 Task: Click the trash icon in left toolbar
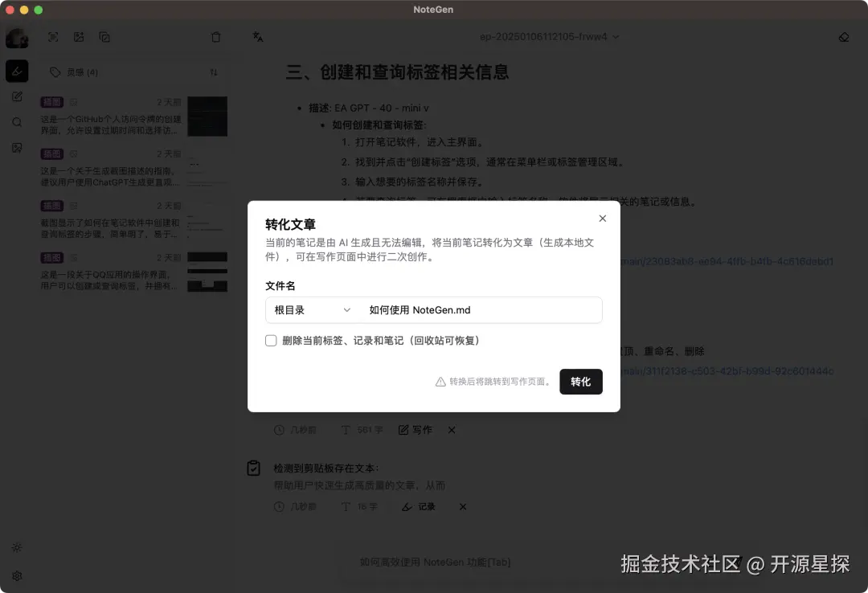(x=216, y=37)
